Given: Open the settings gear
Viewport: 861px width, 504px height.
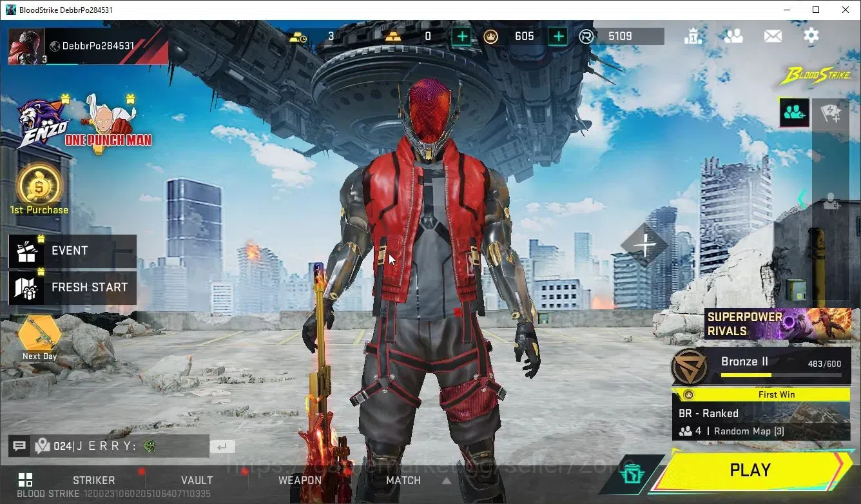Looking at the screenshot, I should coord(811,35).
